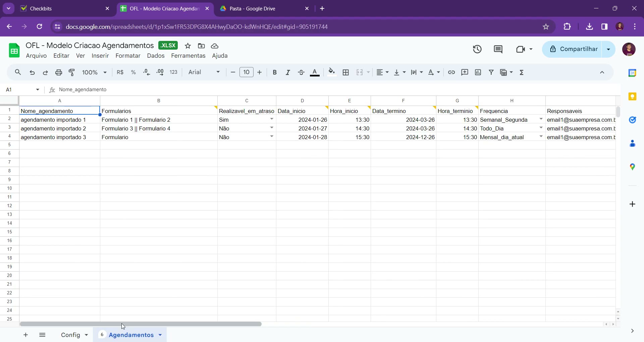Open Google Keep side panel
644x342 pixels.
[632, 97]
